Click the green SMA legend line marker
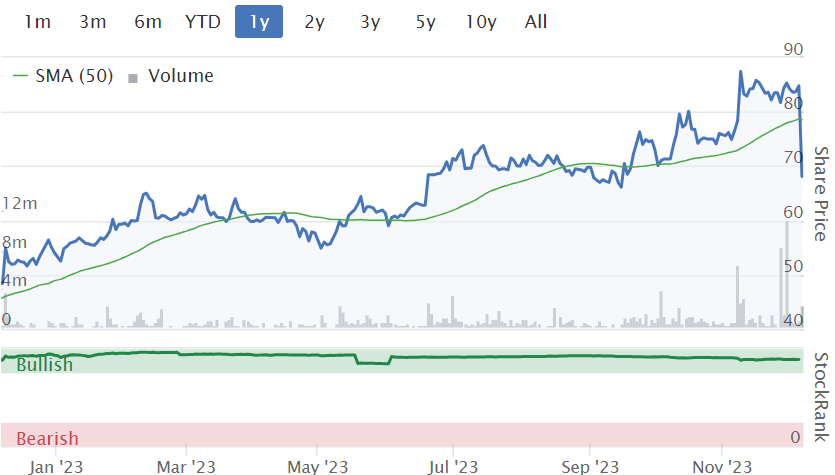Image resolution: width=835 pixels, height=475 pixels. [20, 76]
